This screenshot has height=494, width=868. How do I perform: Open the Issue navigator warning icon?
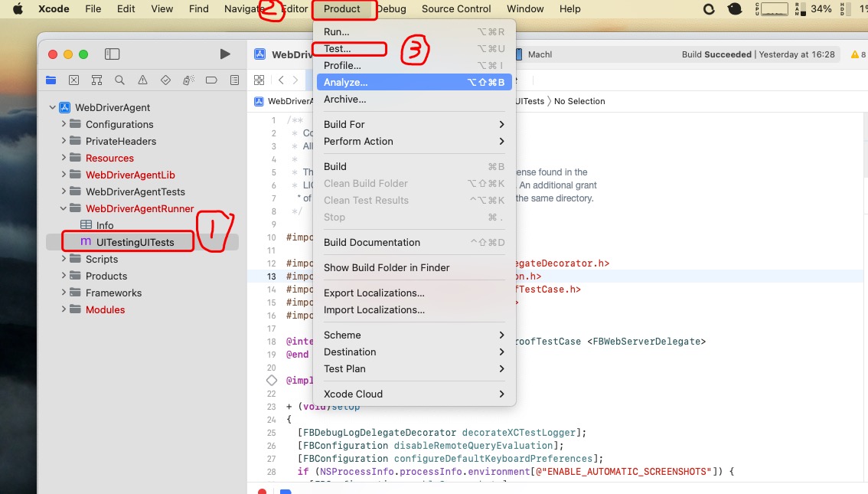tap(143, 80)
